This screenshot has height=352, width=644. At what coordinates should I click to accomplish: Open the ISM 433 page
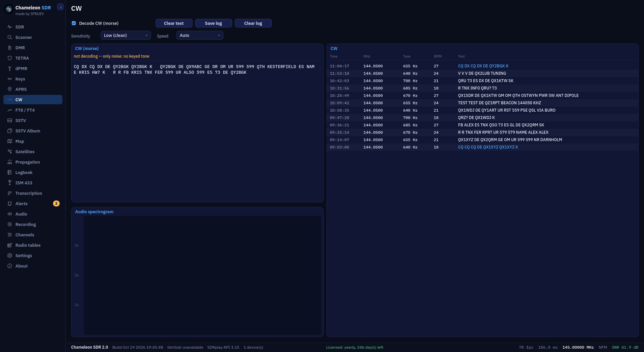tap(33, 183)
